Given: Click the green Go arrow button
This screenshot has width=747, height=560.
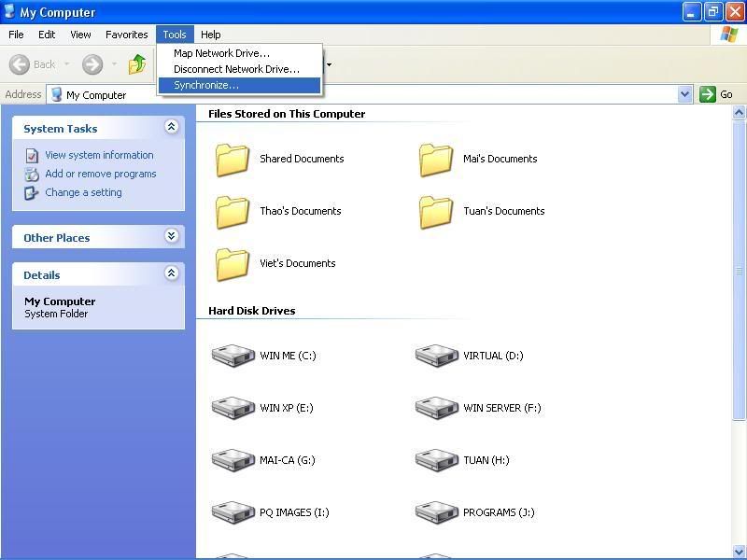Looking at the screenshot, I should [708, 94].
